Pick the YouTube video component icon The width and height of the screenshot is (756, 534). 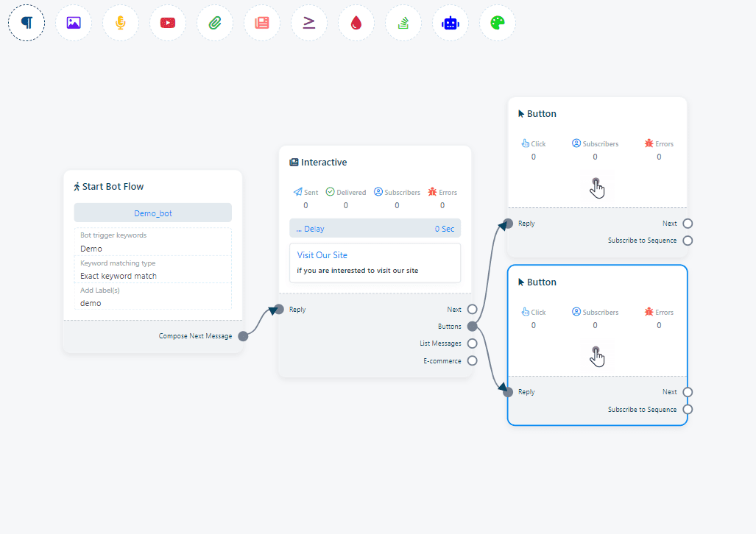168,23
